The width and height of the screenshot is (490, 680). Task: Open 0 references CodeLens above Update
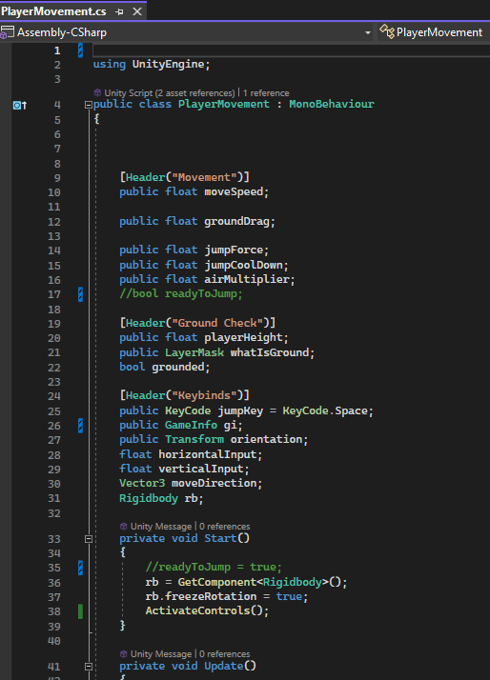tap(225, 654)
